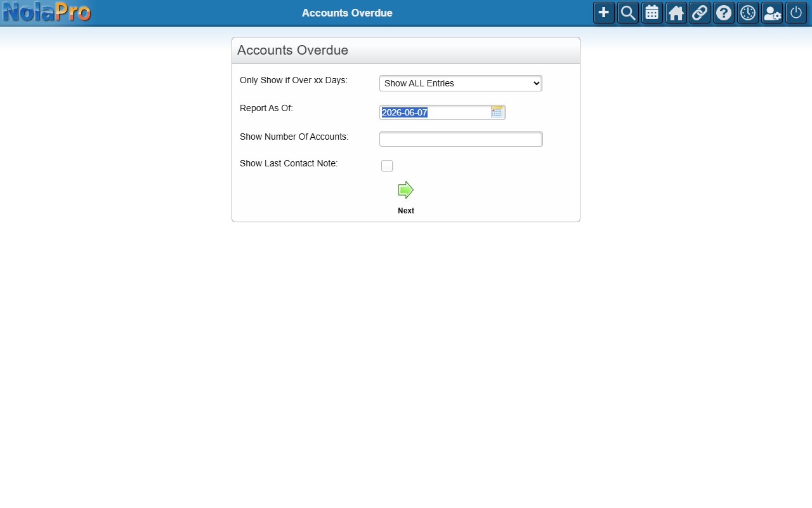
Task: Click the Show Number Of Accounts label
Action: 294,137
